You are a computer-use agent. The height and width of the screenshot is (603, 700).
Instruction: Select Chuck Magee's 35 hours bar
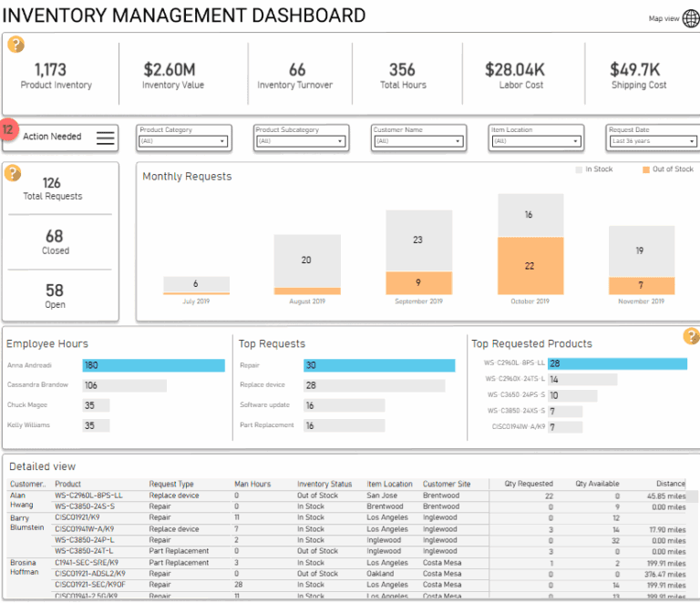pos(96,405)
